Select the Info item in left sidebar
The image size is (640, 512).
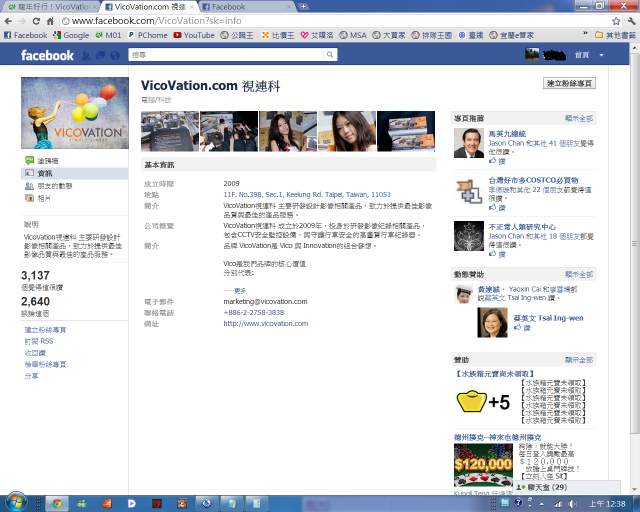click(74, 173)
